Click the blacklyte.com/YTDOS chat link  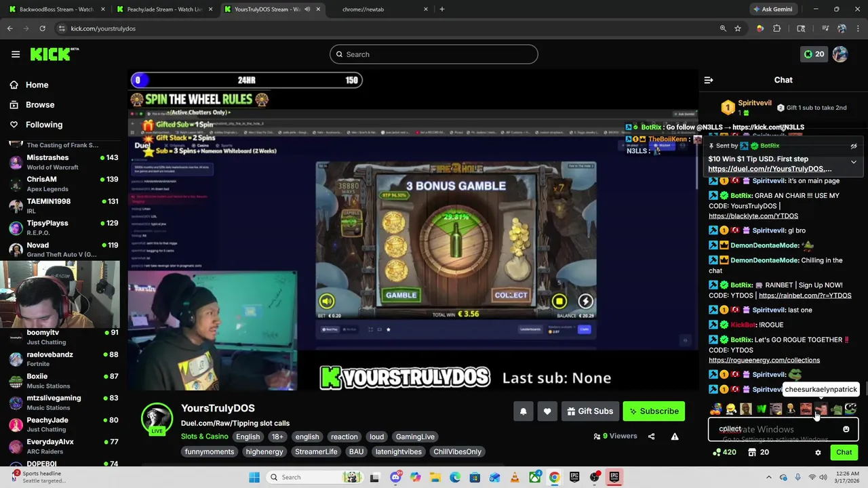click(753, 216)
